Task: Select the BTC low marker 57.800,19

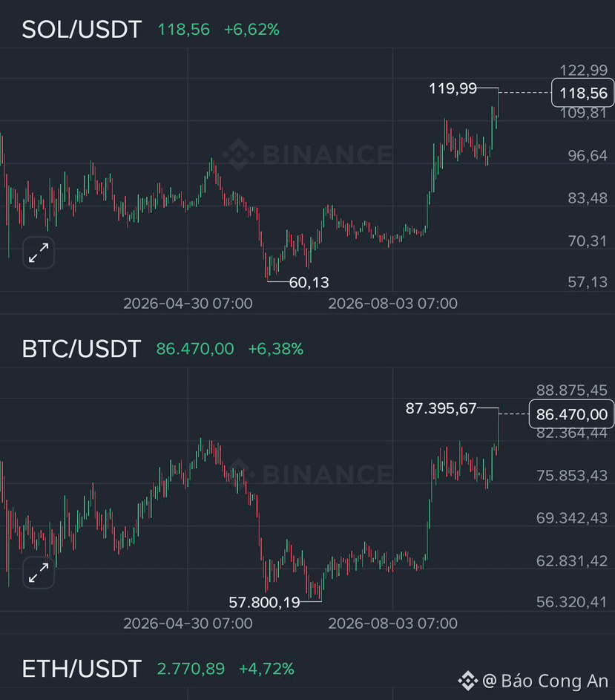Action: tap(264, 603)
